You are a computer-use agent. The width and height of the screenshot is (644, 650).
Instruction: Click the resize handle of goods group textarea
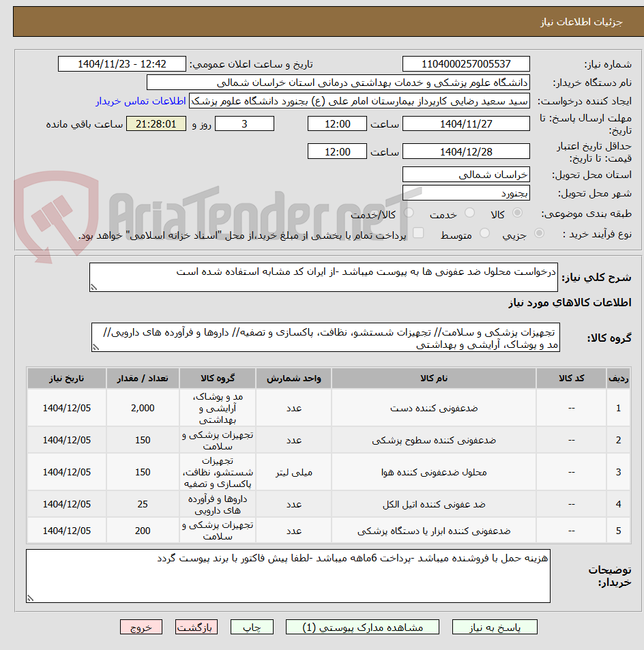tap(96, 347)
